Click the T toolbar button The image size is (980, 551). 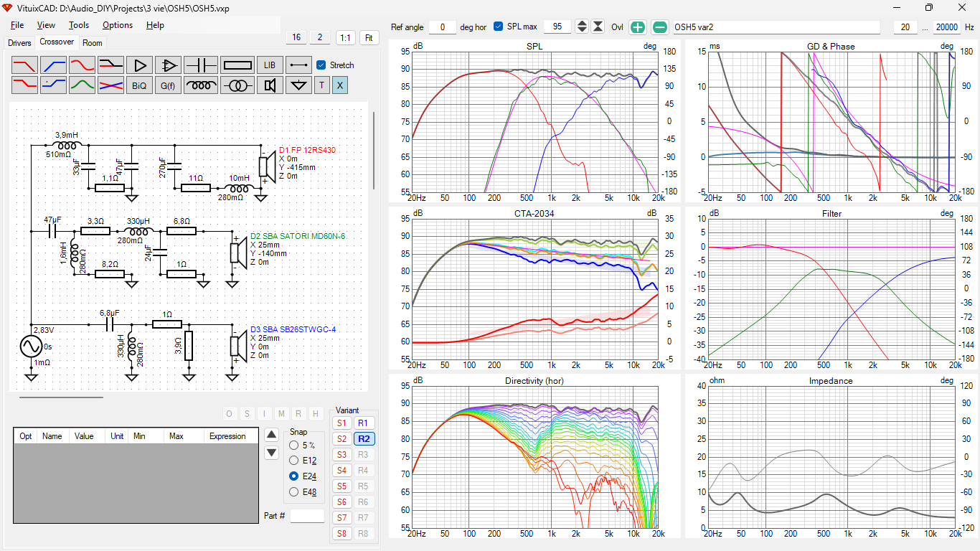(321, 85)
